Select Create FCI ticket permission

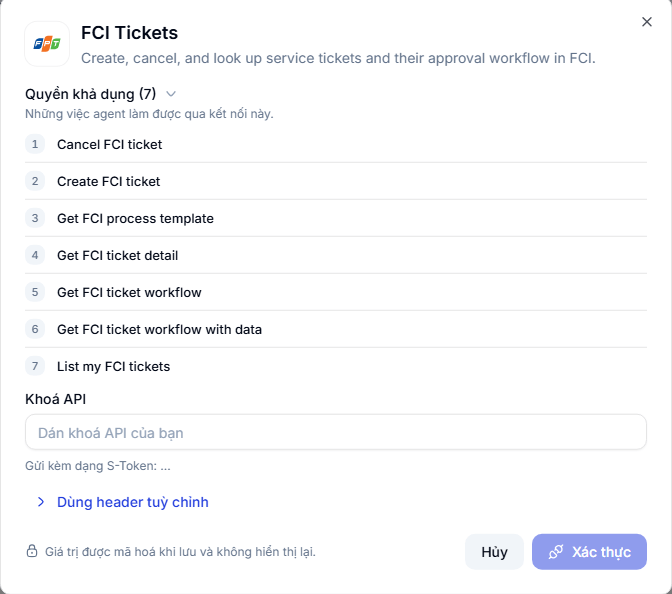tap(336, 181)
